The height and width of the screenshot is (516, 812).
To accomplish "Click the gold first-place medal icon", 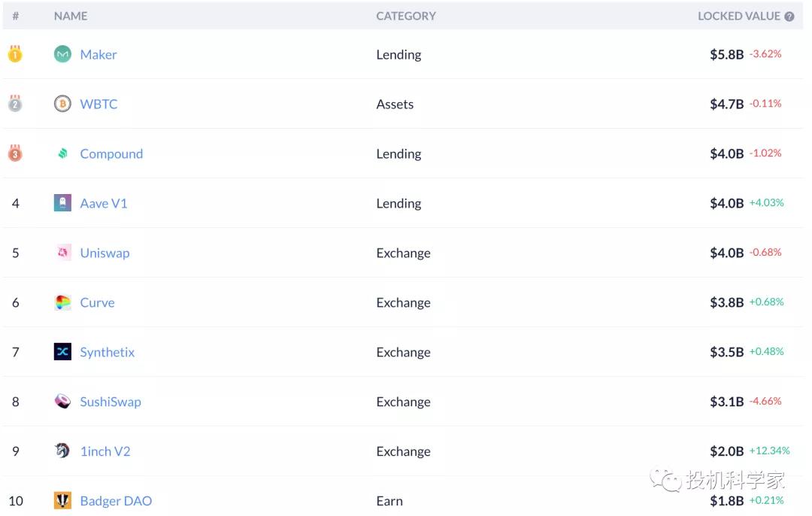I will click(x=15, y=53).
